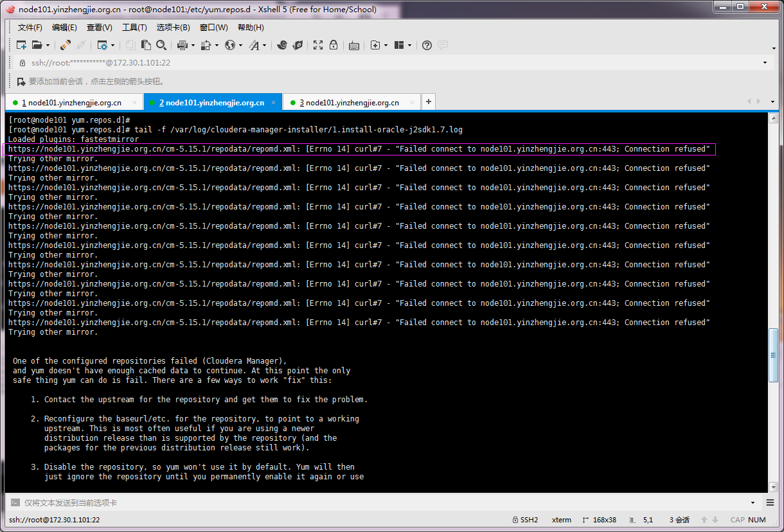Viewport: 784px width, 532px height.
Task: Click the plus button to add a new tab
Action: [429, 102]
